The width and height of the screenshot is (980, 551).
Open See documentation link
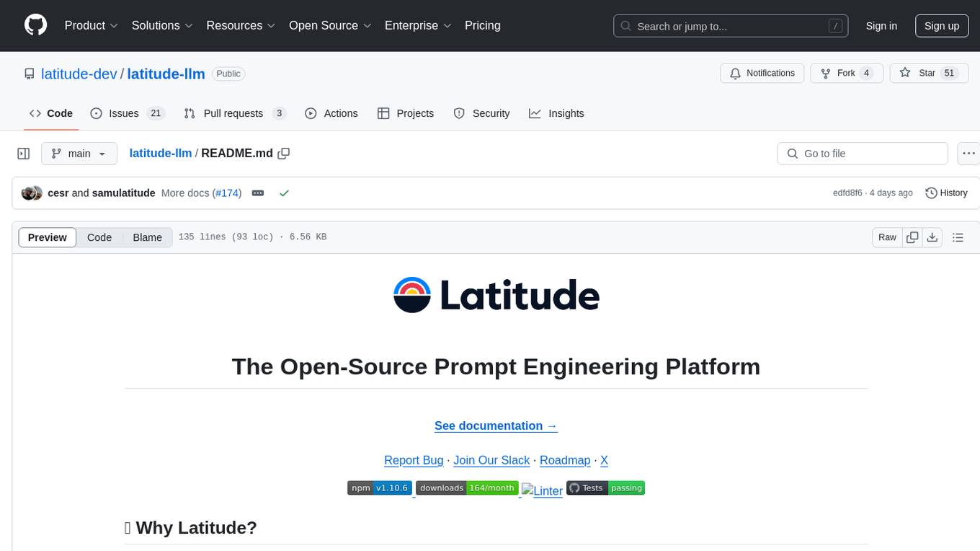point(496,426)
